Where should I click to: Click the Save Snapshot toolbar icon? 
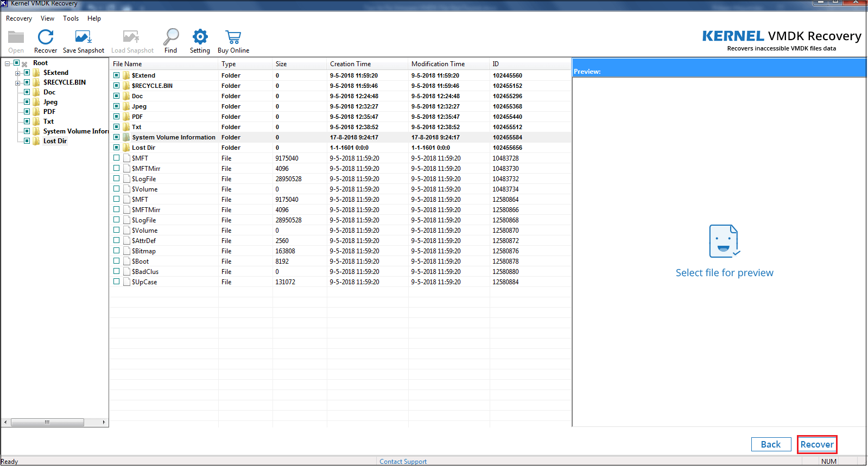click(83, 37)
